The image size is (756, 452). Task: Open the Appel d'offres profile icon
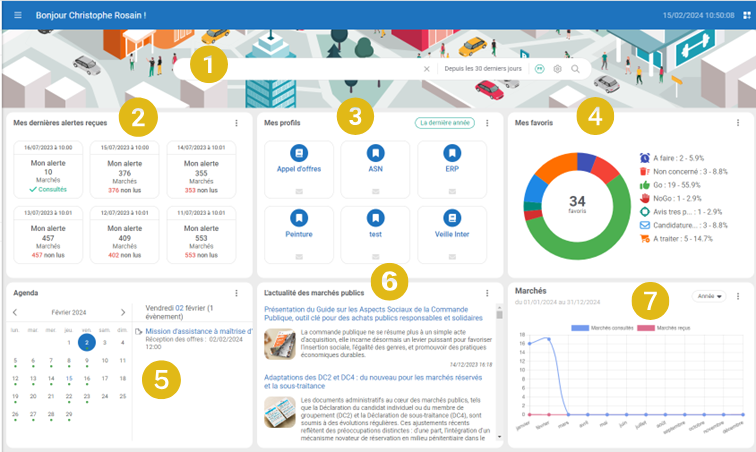click(298, 153)
